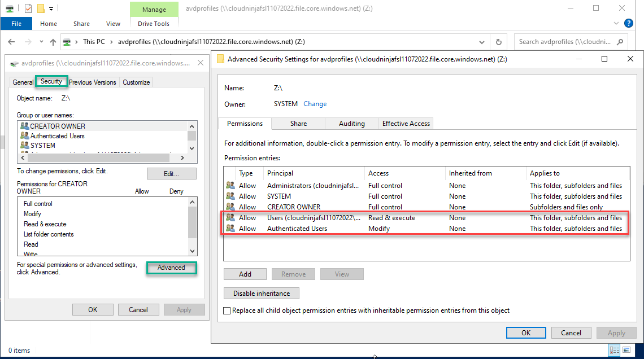Image resolution: width=644 pixels, height=359 pixels.
Task: Open the Drive Tools ribbon tab
Action: coord(154,24)
